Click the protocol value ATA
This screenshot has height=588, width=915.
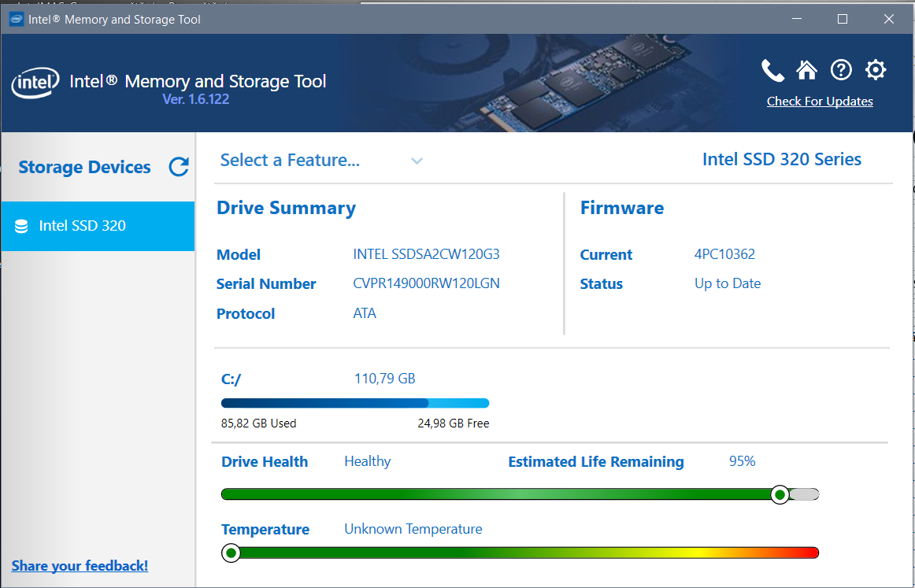(x=365, y=313)
